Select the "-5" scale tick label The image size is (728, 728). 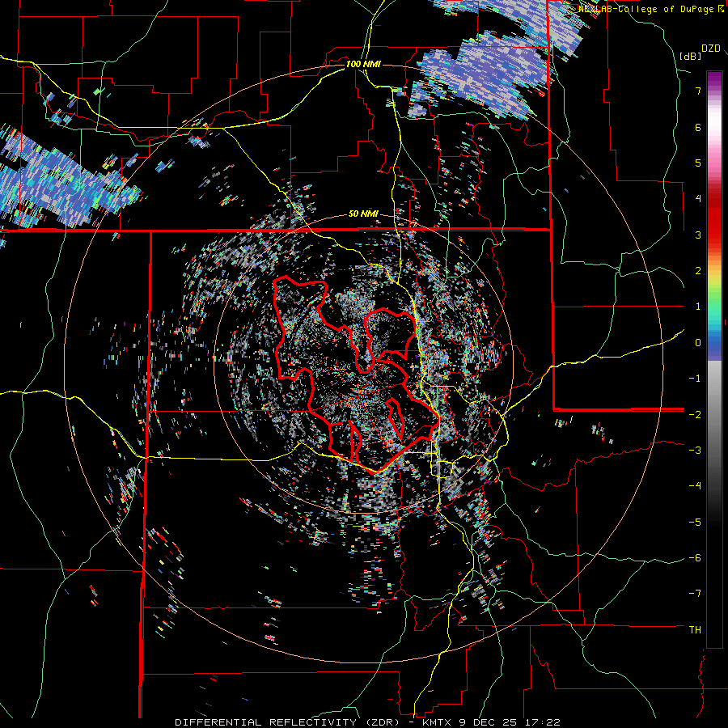(695, 522)
